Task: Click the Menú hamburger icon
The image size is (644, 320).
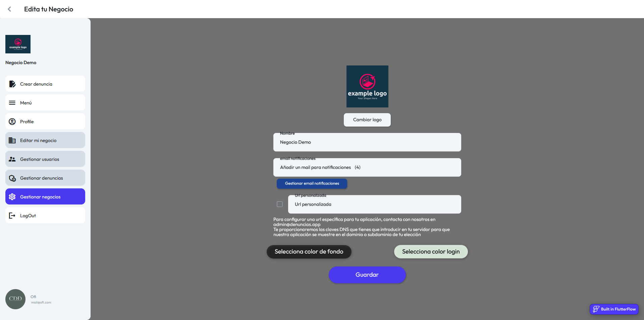Action: (x=12, y=103)
